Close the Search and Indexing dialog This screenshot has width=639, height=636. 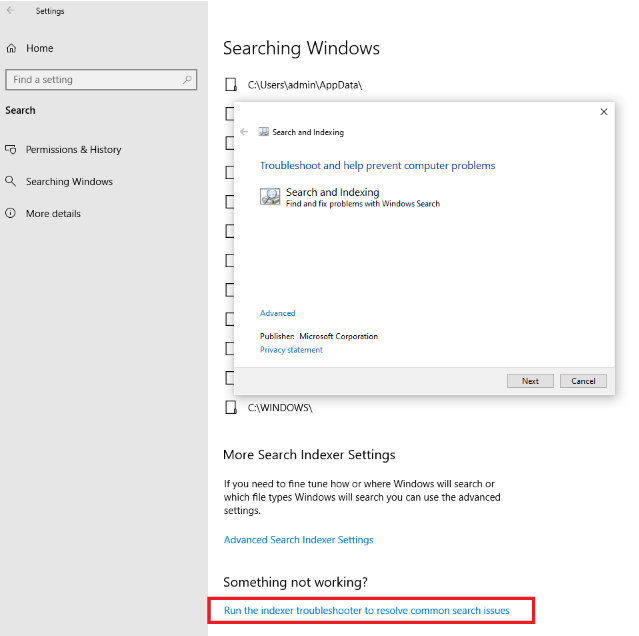(x=604, y=112)
